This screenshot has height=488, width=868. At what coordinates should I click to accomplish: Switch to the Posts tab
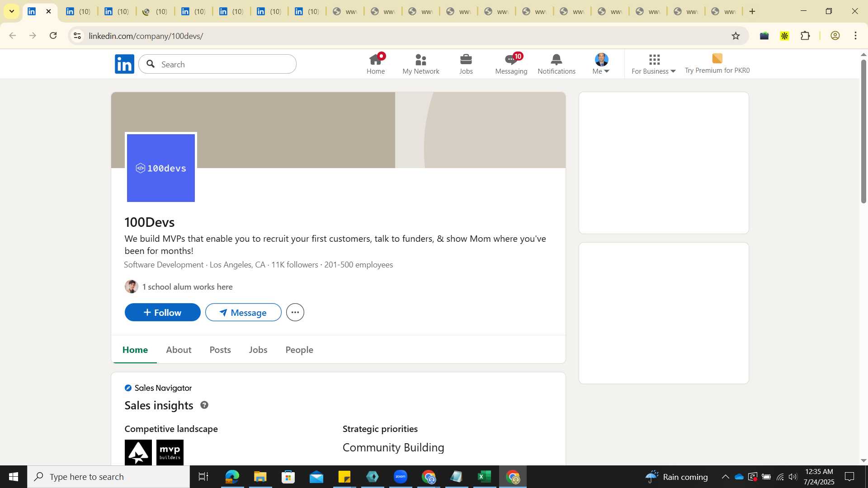click(220, 350)
